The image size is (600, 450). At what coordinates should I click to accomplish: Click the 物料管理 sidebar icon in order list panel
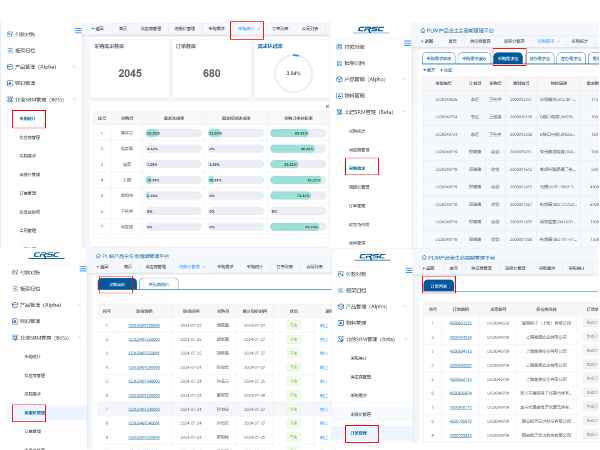(x=341, y=323)
